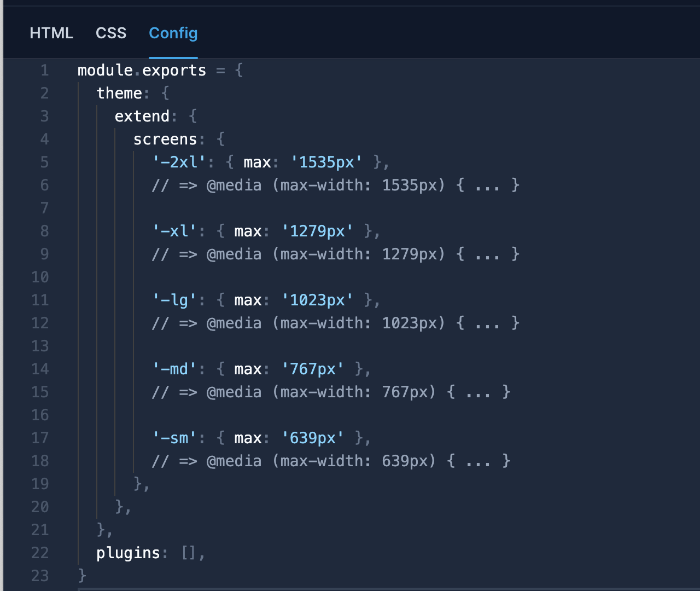
Task: Switch to the CSS tab
Action: (x=110, y=33)
